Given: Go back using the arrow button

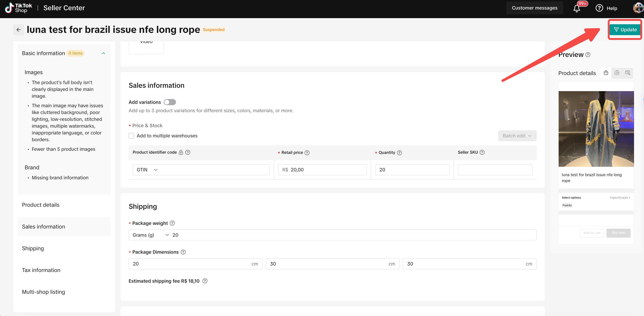Looking at the screenshot, I should pos(19,30).
